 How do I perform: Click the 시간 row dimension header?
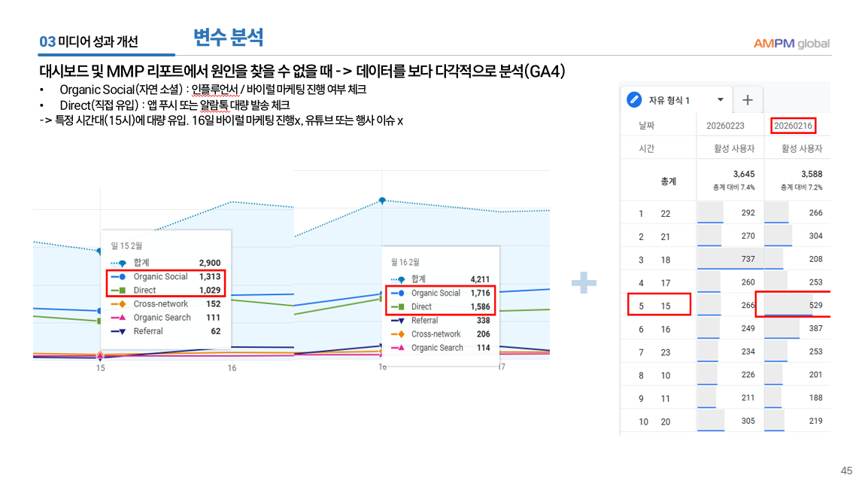click(x=647, y=148)
